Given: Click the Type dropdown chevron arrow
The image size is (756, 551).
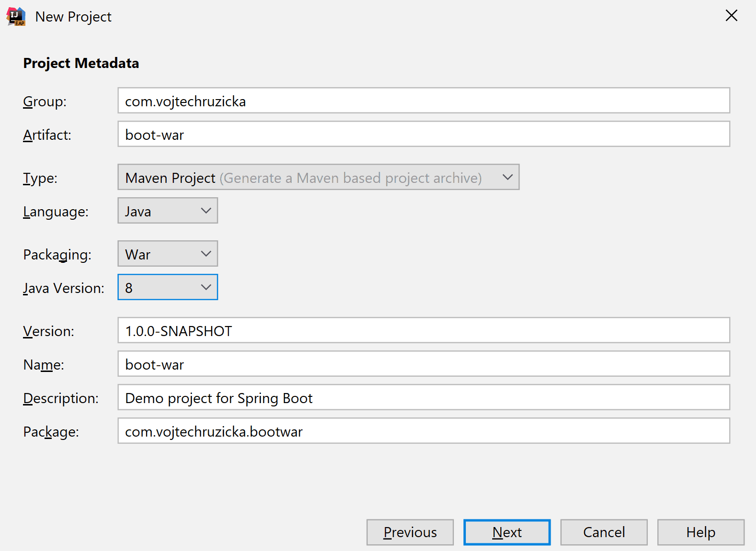Looking at the screenshot, I should (x=508, y=177).
